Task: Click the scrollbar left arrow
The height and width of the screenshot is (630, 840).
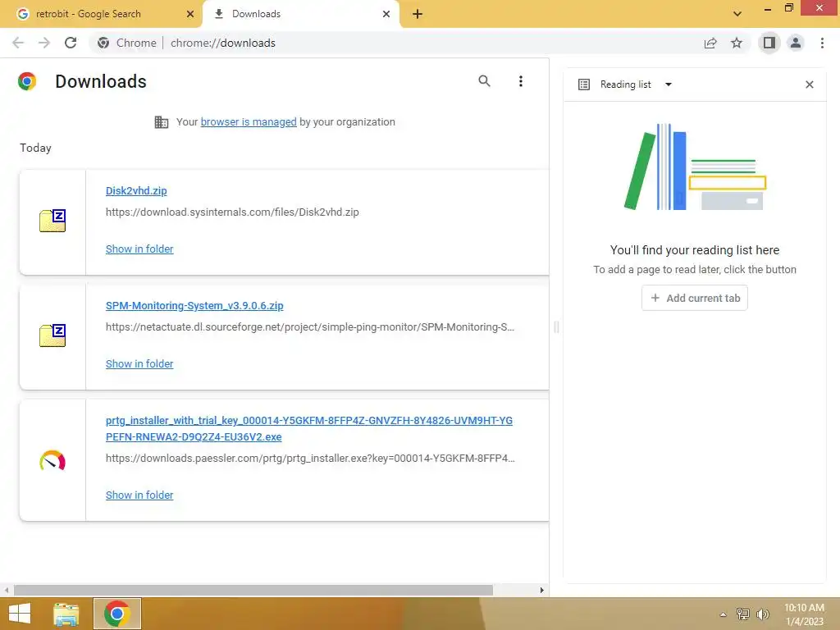Action: click(7, 590)
